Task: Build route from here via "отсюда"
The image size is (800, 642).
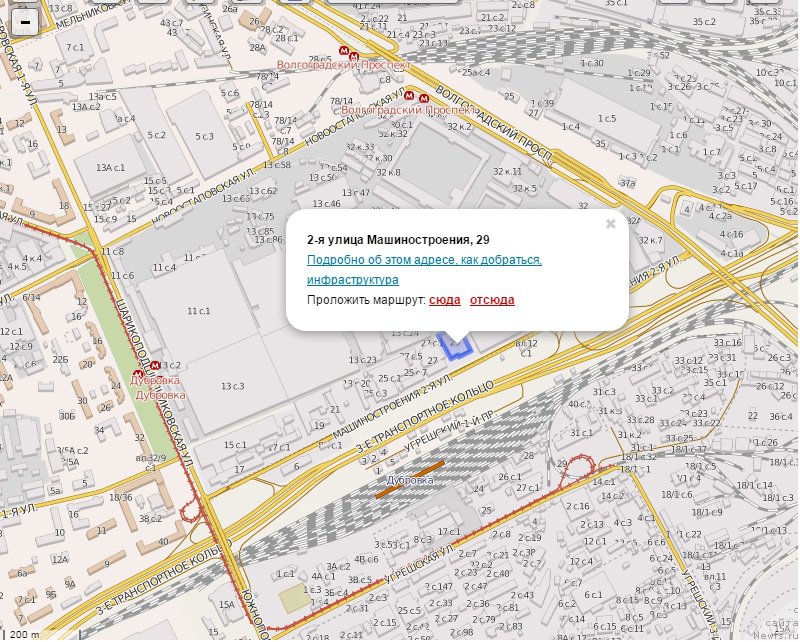Action: click(492, 300)
